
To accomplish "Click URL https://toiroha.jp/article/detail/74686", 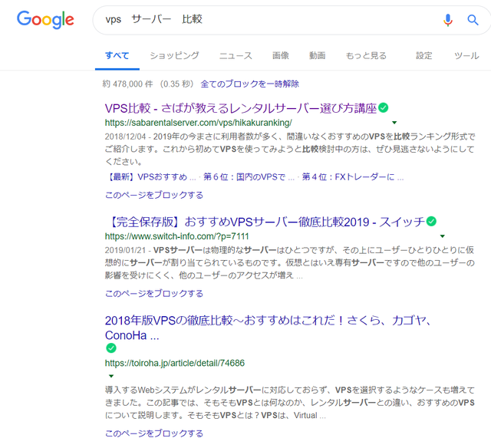I will (175, 363).
